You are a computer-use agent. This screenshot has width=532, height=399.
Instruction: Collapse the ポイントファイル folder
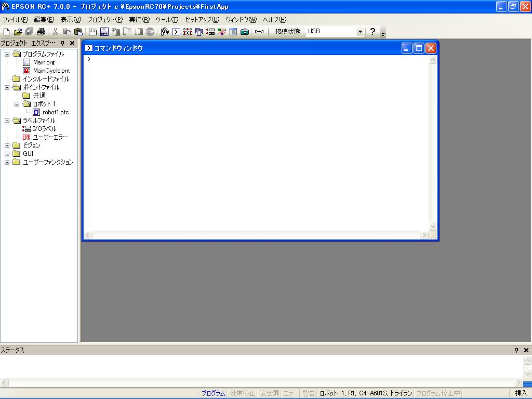click(x=7, y=87)
